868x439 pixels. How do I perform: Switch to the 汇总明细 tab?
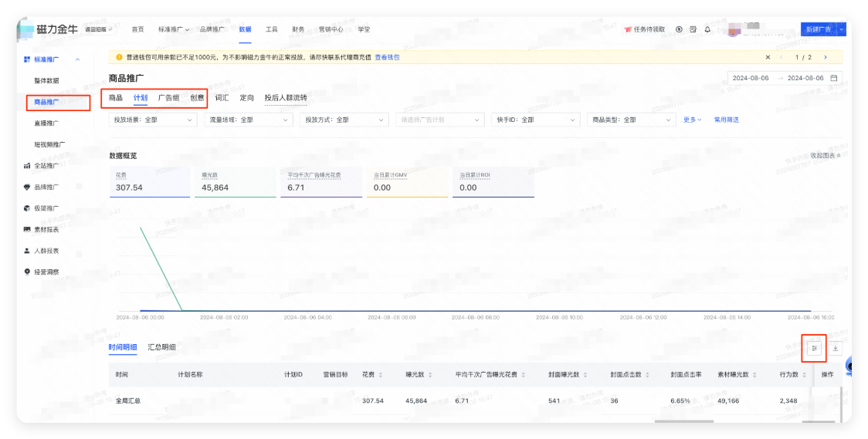click(161, 347)
